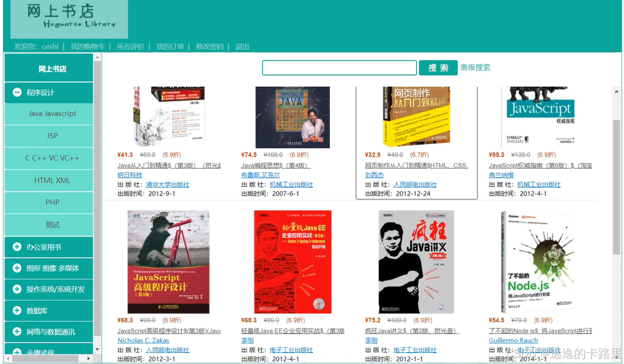Open the HTML XML subcategory

(x=49, y=180)
